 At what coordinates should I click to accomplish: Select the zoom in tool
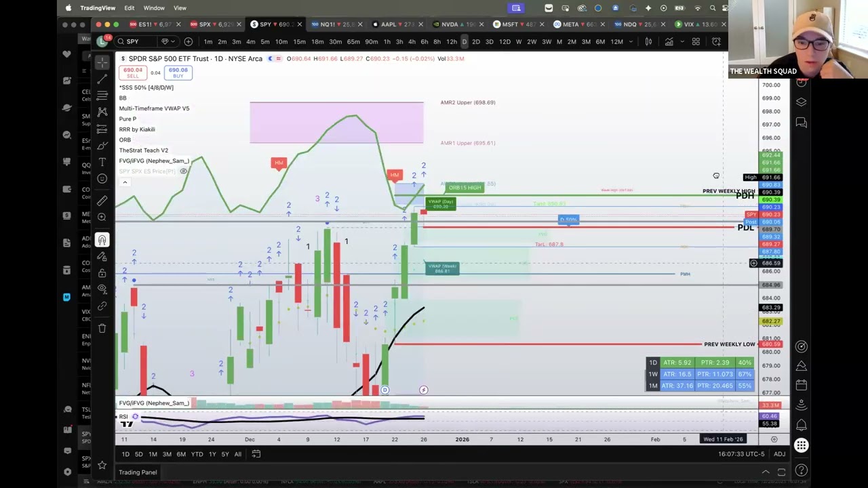[x=102, y=217]
